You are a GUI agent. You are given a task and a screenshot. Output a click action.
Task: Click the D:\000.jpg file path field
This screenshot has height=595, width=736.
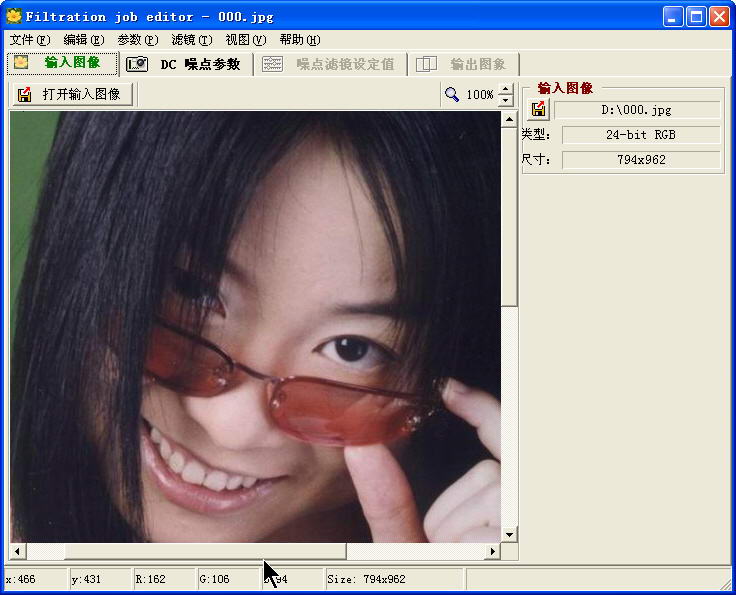coord(637,109)
